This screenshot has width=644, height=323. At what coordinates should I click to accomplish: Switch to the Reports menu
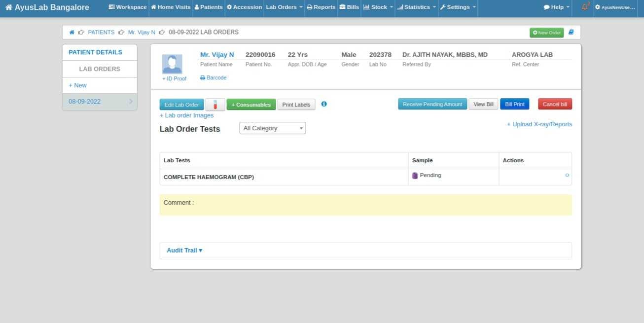(321, 7)
